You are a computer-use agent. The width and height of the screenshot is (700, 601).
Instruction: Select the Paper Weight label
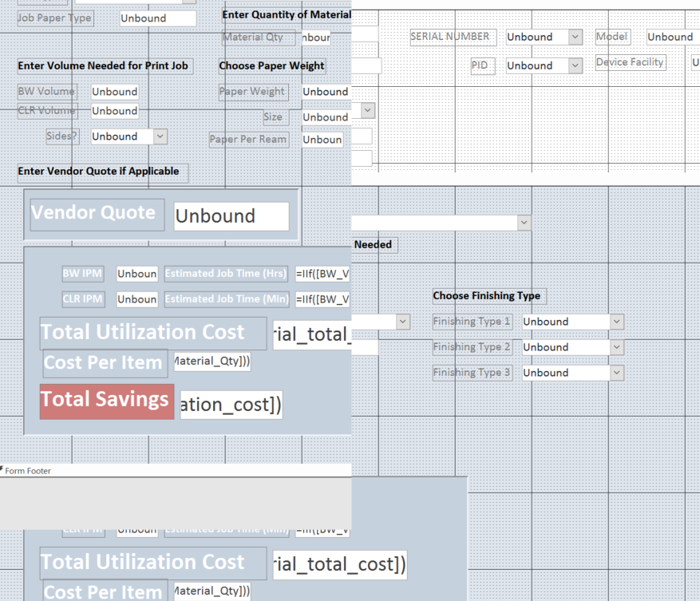[253, 92]
